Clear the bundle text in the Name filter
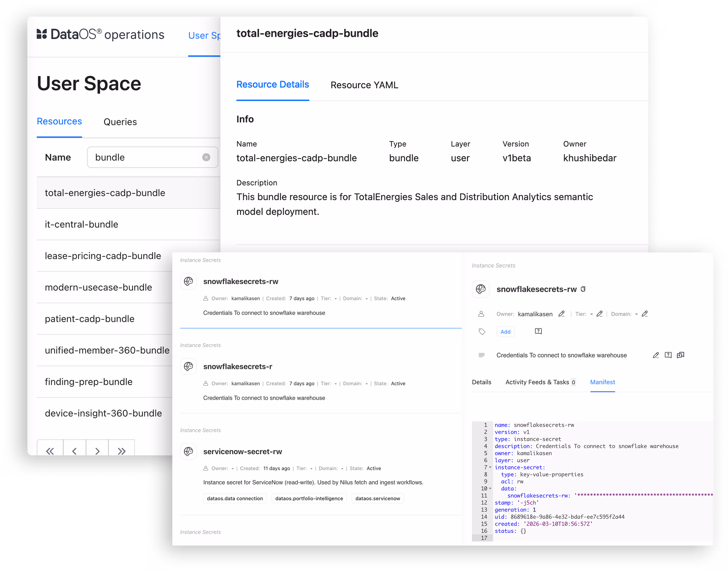The height and width of the screenshot is (571, 728). 206,157
